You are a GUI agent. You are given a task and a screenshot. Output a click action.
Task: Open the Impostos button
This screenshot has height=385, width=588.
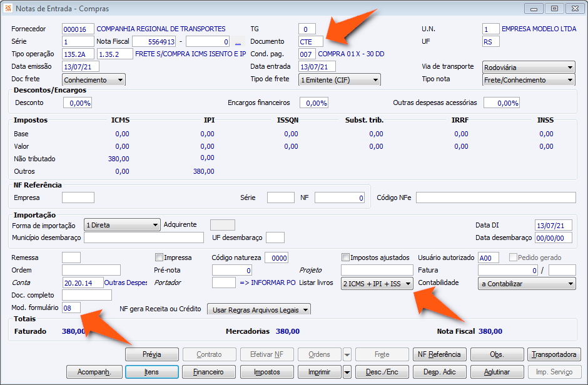pyautogui.click(x=267, y=372)
